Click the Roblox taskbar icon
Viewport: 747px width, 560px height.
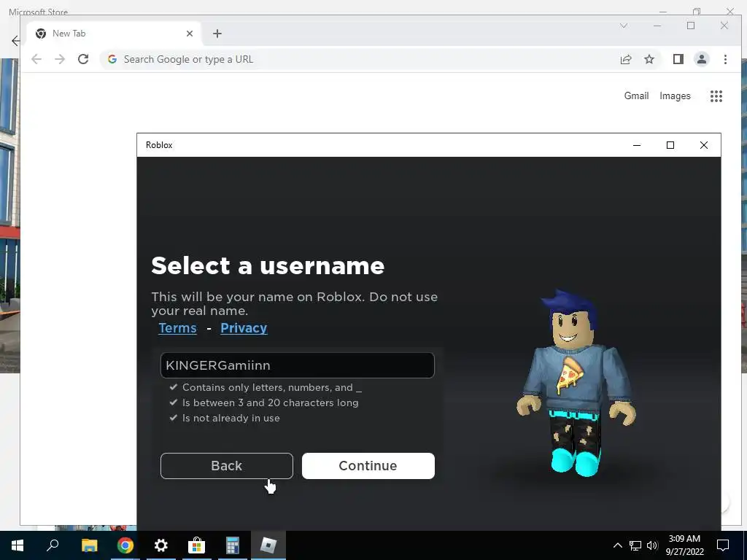coord(268,545)
